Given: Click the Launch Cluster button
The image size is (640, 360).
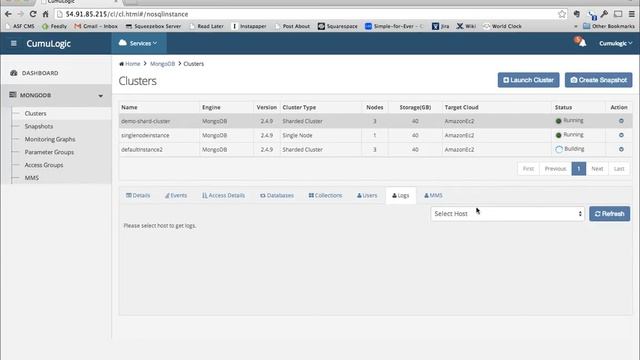Looking at the screenshot, I should [x=528, y=80].
